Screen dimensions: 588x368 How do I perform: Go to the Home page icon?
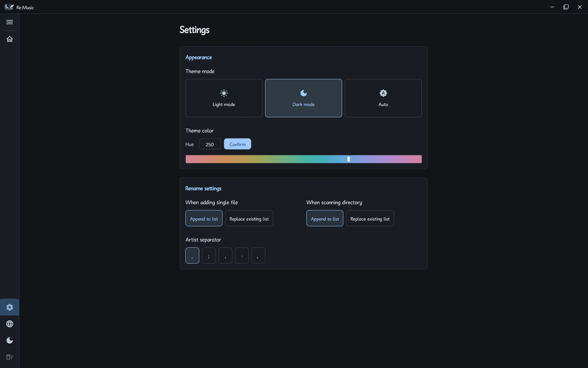tap(9, 39)
